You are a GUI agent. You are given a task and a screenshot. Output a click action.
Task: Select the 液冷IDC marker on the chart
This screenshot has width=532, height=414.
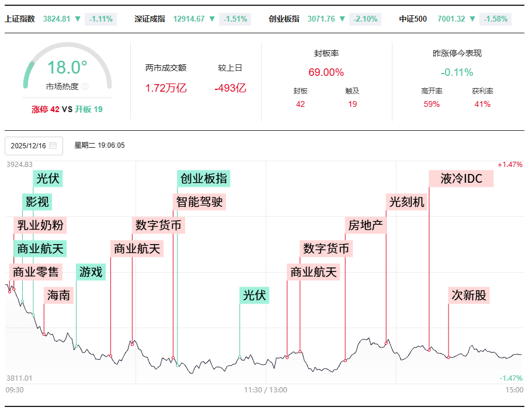click(461, 178)
